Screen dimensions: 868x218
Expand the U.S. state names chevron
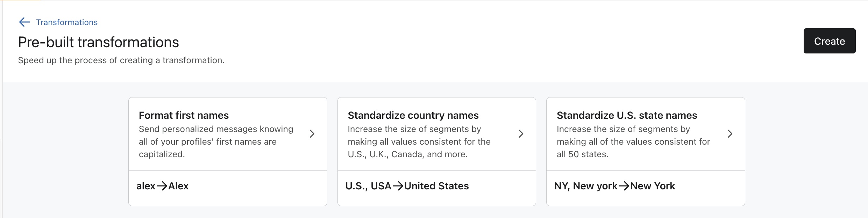[x=730, y=134]
